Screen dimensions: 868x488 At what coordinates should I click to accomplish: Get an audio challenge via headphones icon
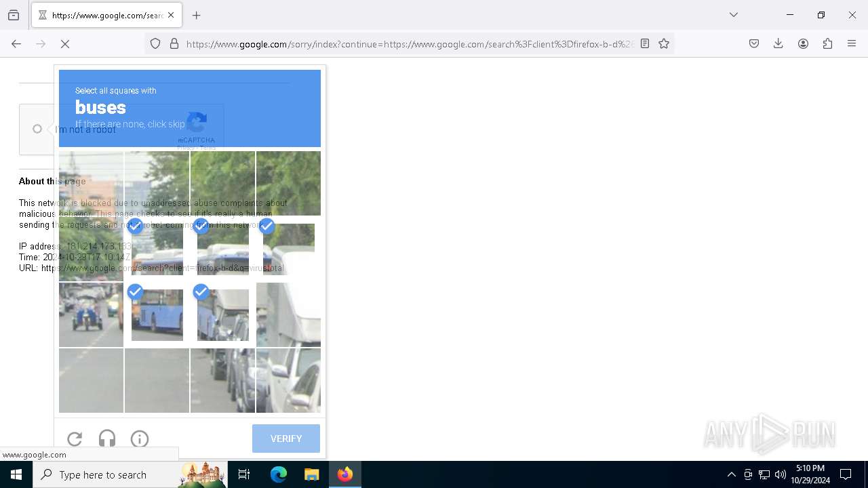pyautogui.click(x=107, y=439)
